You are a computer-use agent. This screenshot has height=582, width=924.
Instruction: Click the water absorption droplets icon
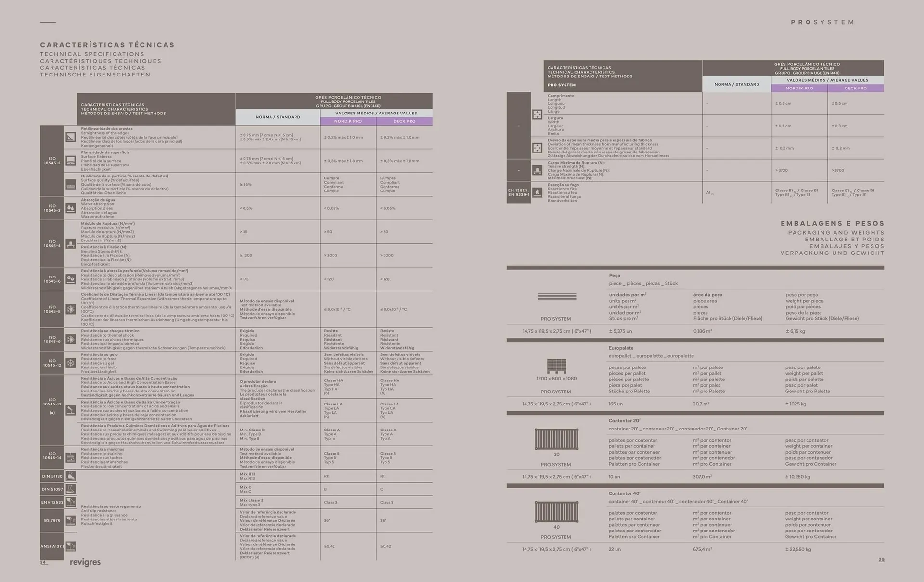[x=71, y=208]
